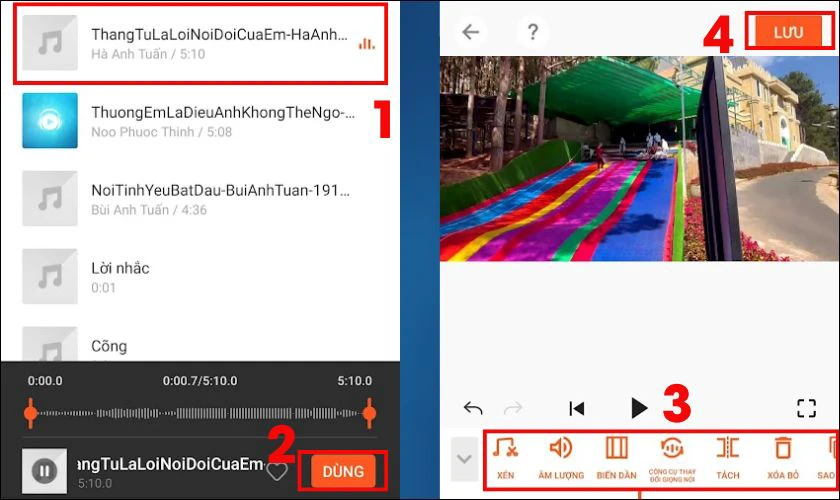Play the video preview
This screenshot has width=840, height=500.
(639, 408)
